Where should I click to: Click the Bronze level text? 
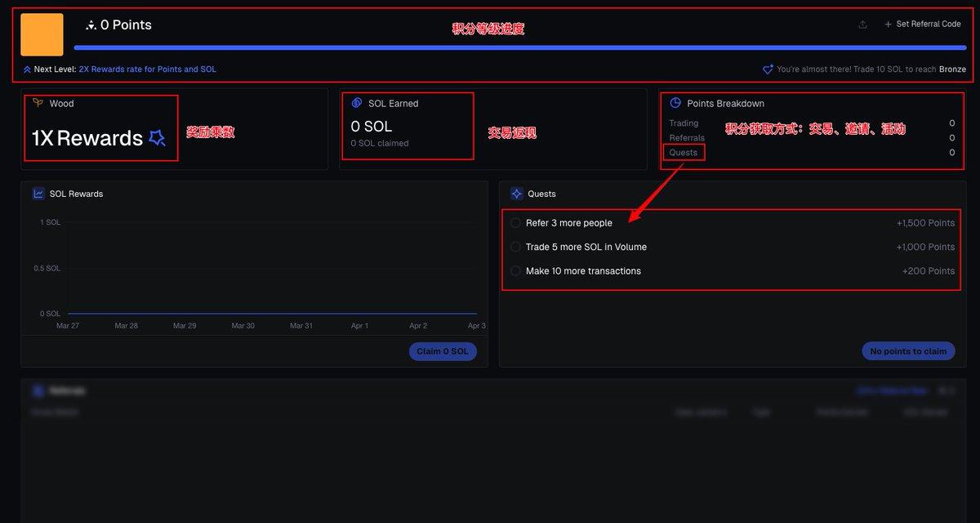(952, 69)
